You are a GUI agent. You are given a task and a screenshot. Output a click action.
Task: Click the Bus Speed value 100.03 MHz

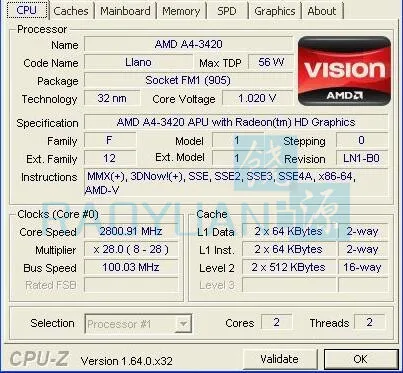click(x=131, y=267)
